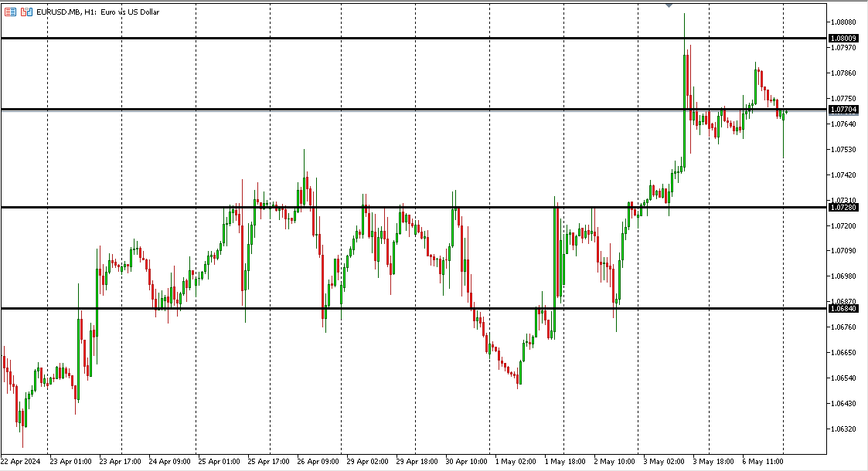Viewport: 868px width, 471px height.
Task: Click the 1.06320 price scale value
Action: tap(843, 429)
